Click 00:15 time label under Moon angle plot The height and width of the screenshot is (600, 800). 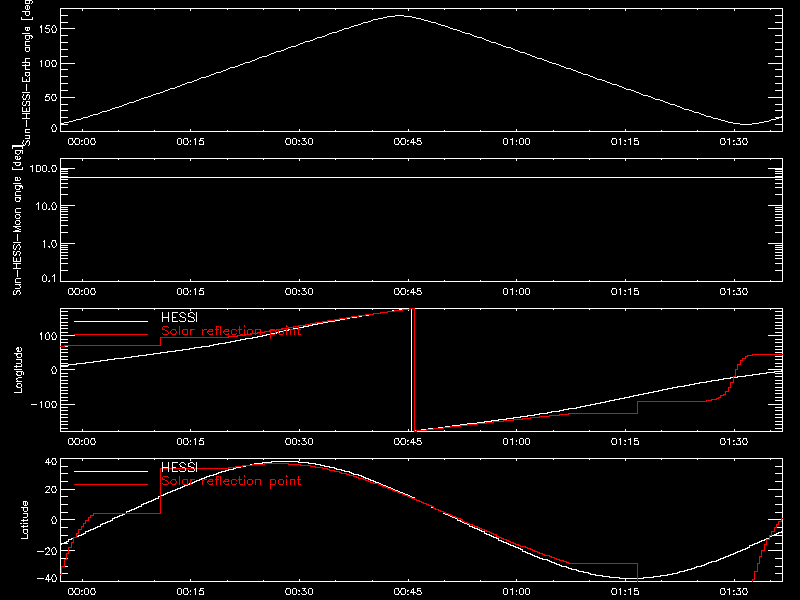click(190, 292)
